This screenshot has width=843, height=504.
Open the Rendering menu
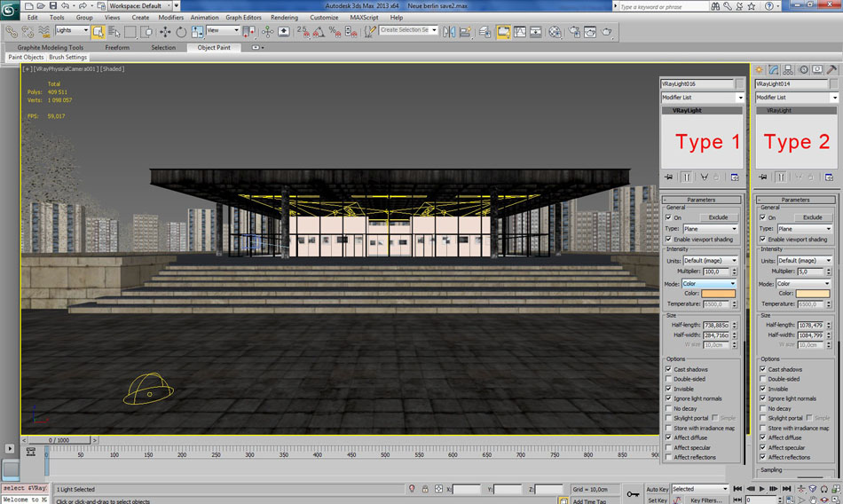coord(284,17)
